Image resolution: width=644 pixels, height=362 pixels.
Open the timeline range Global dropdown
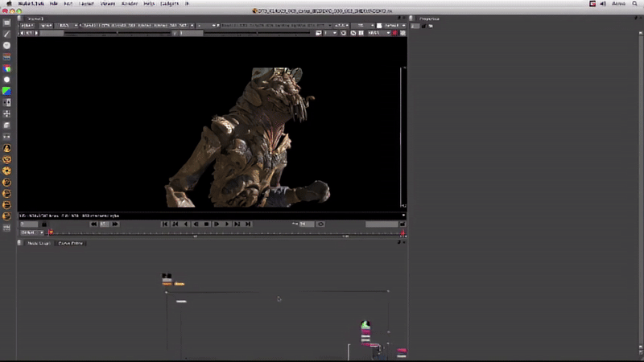(29, 232)
